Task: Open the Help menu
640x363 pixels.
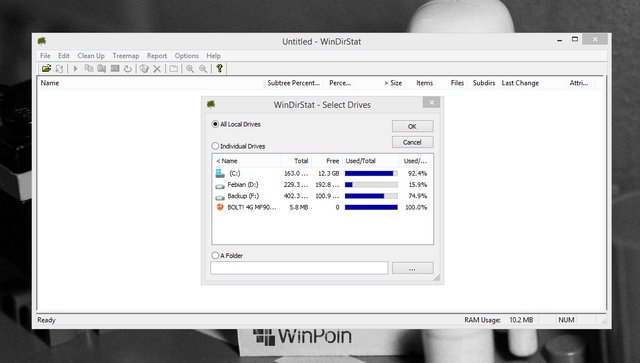Action: (x=213, y=56)
